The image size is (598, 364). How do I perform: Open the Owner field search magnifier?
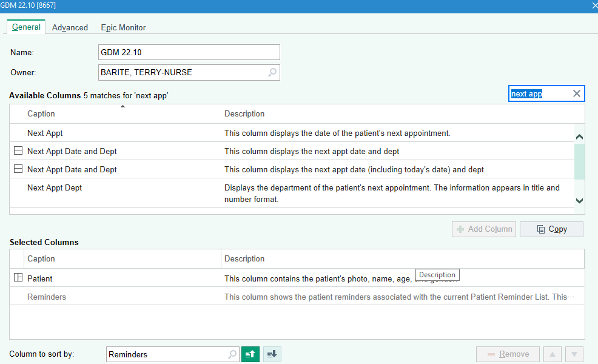point(272,72)
